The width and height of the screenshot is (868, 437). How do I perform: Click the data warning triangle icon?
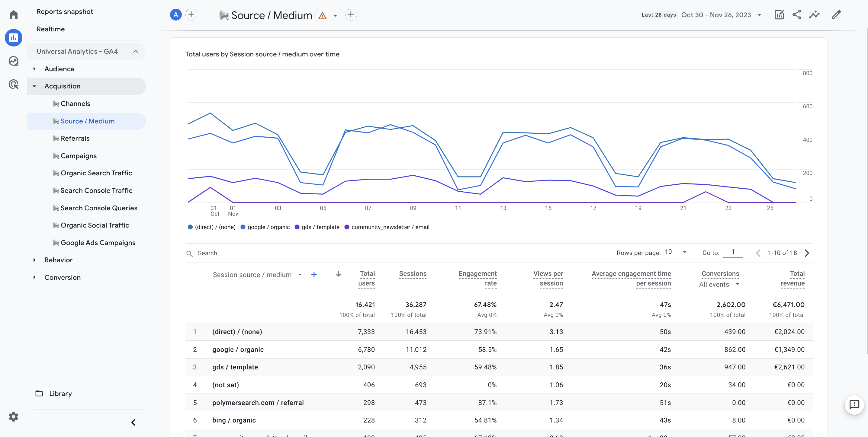(x=323, y=15)
